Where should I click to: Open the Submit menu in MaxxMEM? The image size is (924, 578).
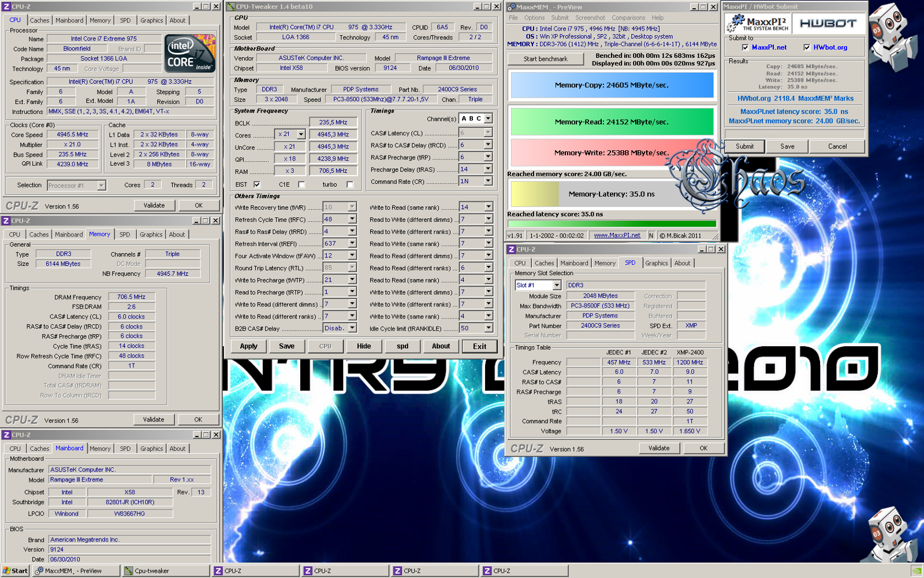point(560,18)
